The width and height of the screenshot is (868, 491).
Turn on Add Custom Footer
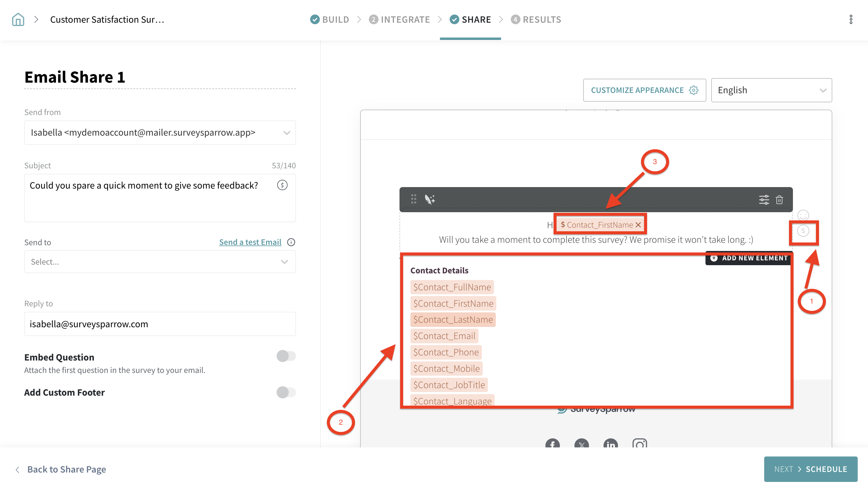(286, 392)
